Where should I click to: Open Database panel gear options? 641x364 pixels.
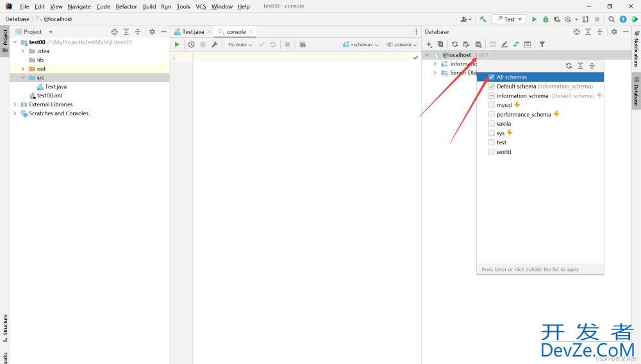point(614,32)
